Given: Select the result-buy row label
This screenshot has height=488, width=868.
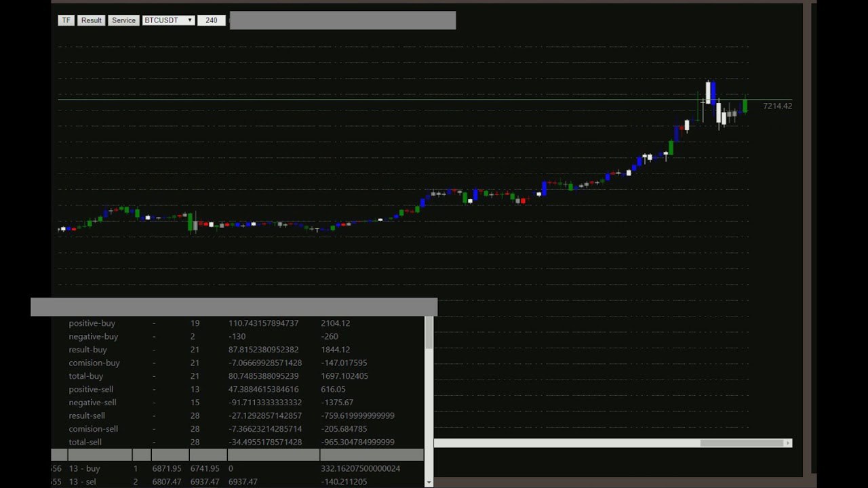Looking at the screenshot, I should click(88, 350).
